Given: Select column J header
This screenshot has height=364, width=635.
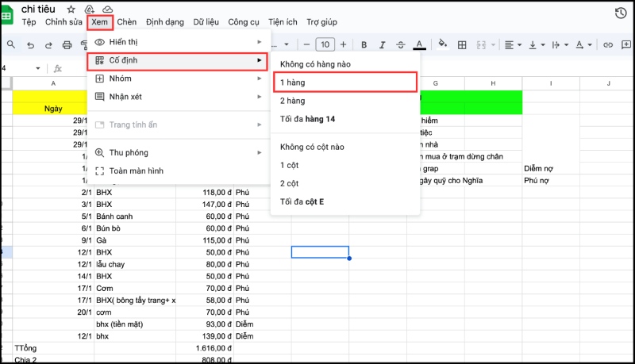Looking at the screenshot, I should pyautogui.click(x=608, y=83).
